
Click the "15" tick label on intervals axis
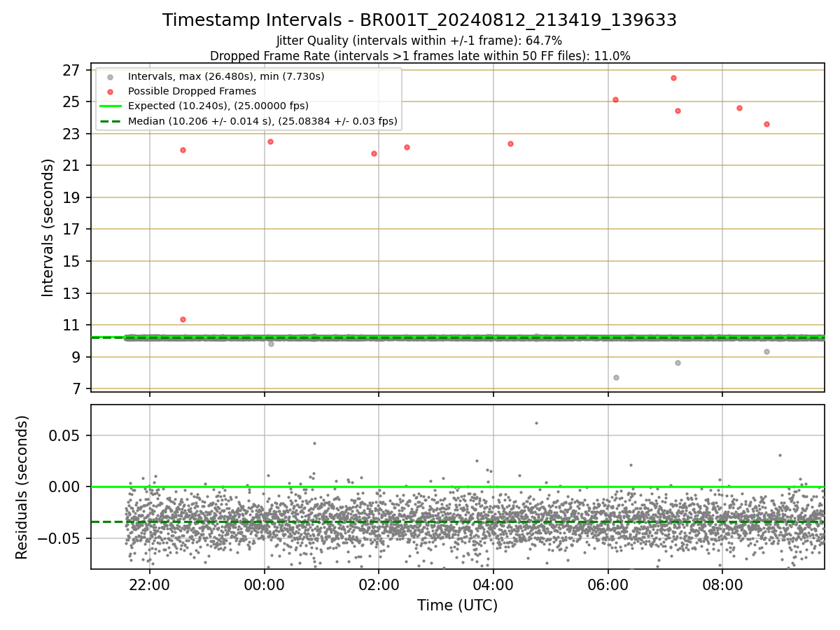(x=71, y=261)
